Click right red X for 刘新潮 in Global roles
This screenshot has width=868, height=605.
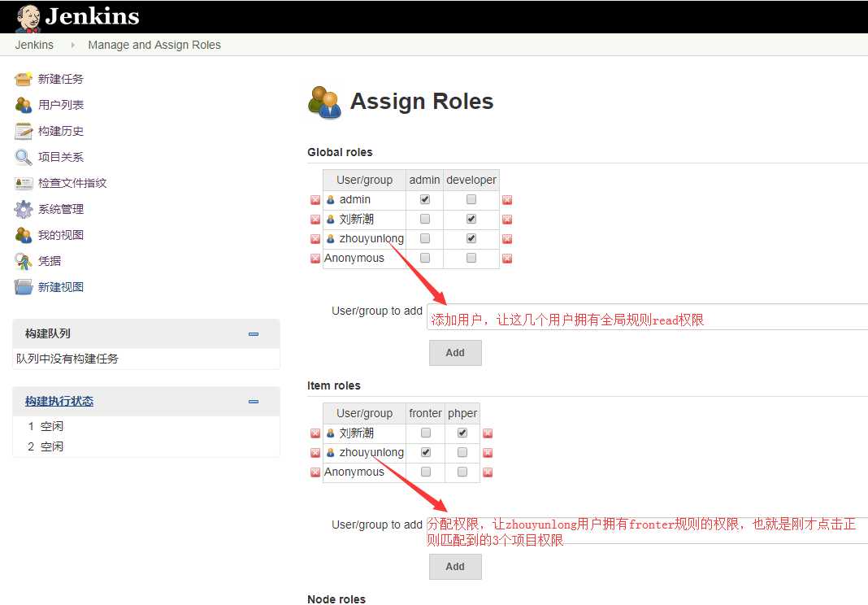507,220
